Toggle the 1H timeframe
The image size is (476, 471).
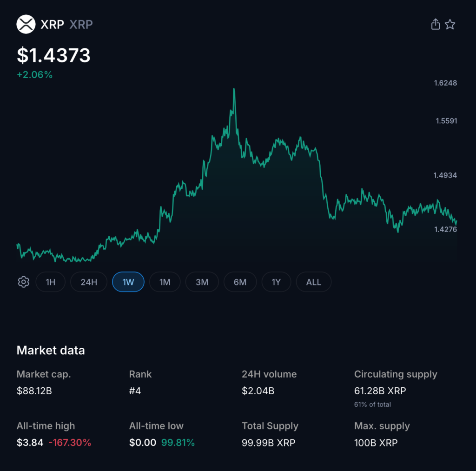click(50, 282)
